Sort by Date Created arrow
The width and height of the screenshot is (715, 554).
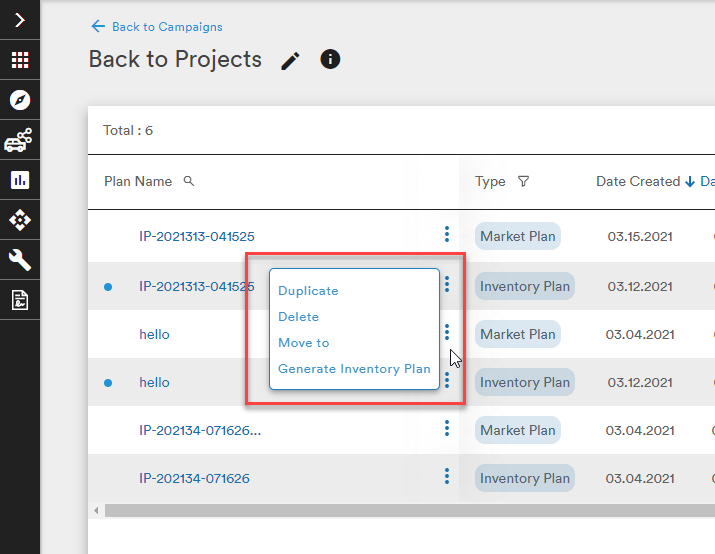click(x=689, y=181)
